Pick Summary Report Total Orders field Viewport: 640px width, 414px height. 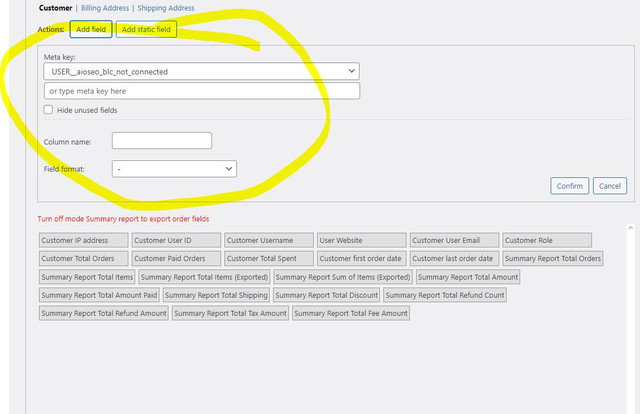[553, 258]
